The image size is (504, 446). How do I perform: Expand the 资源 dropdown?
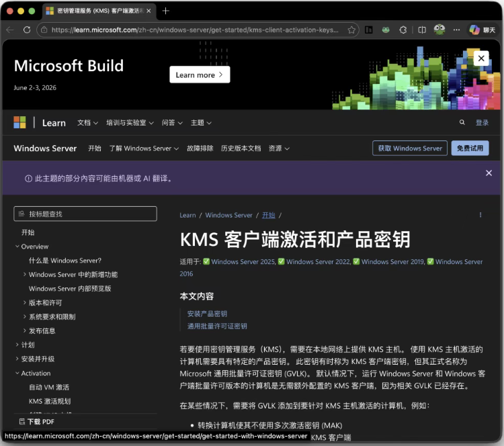(x=279, y=148)
